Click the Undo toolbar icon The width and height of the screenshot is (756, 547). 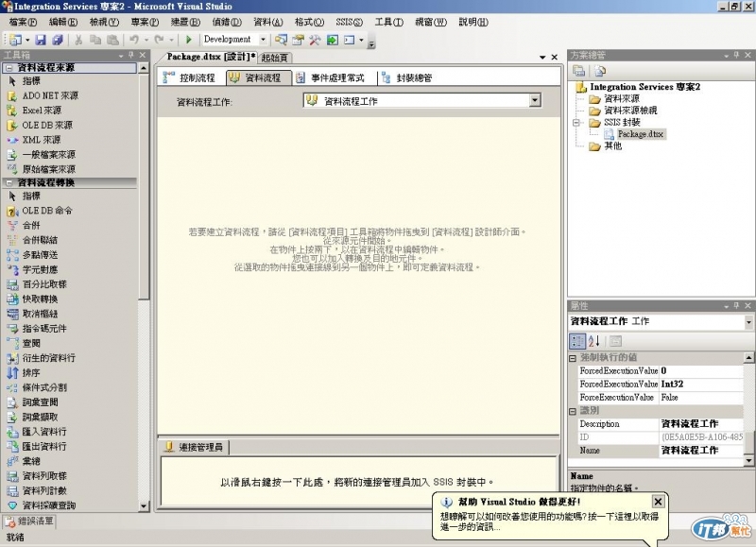pos(134,40)
